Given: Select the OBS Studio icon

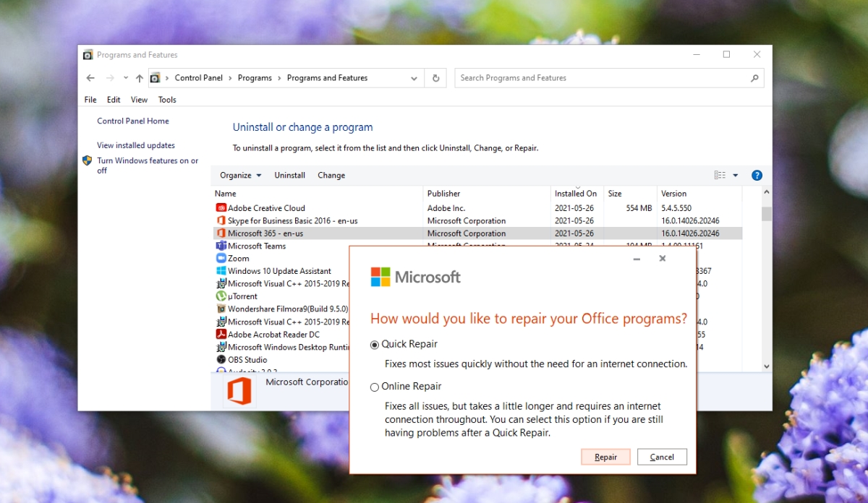Looking at the screenshot, I should 221,360.
